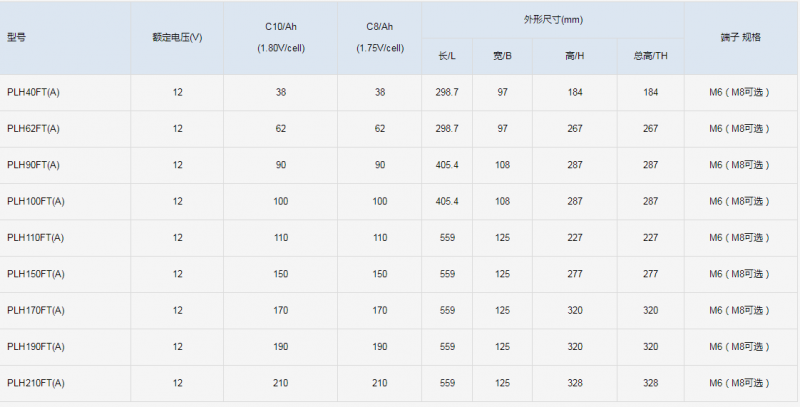Viewport: 800px width, 407px height.
Task: Select the PLH190FT(A) model name
Action: (37, 346)
